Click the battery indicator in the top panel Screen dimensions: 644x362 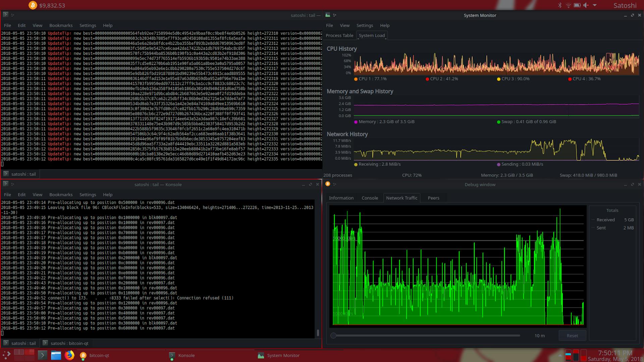coord(578,5)
